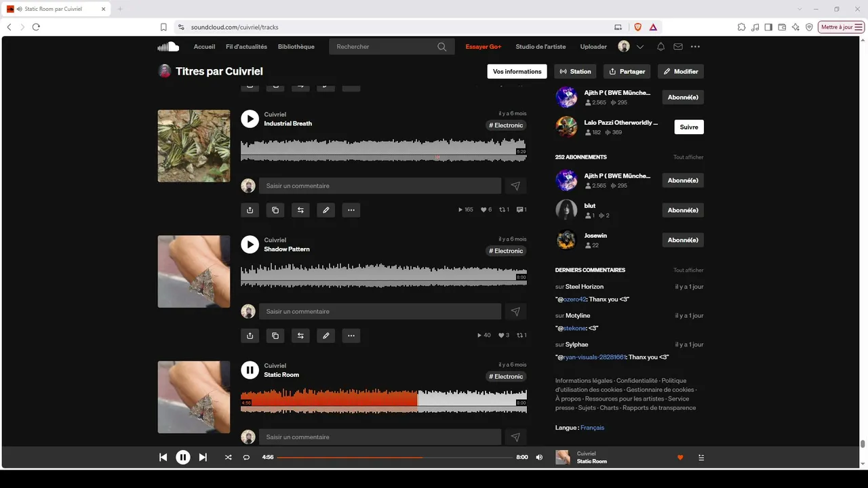
Task: Open the Steel Horizon comment track link
Action: coord(585,287)
